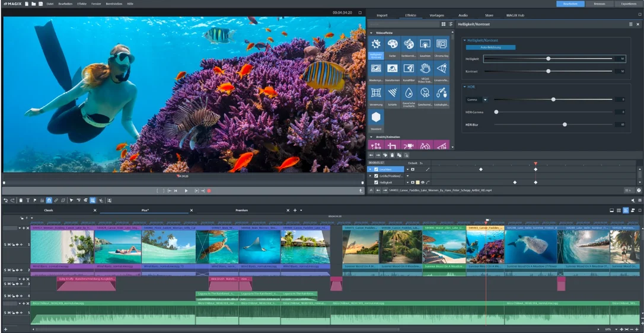
Task: Toggle the Größe/Position row checkbox
Action: [376, 176]
